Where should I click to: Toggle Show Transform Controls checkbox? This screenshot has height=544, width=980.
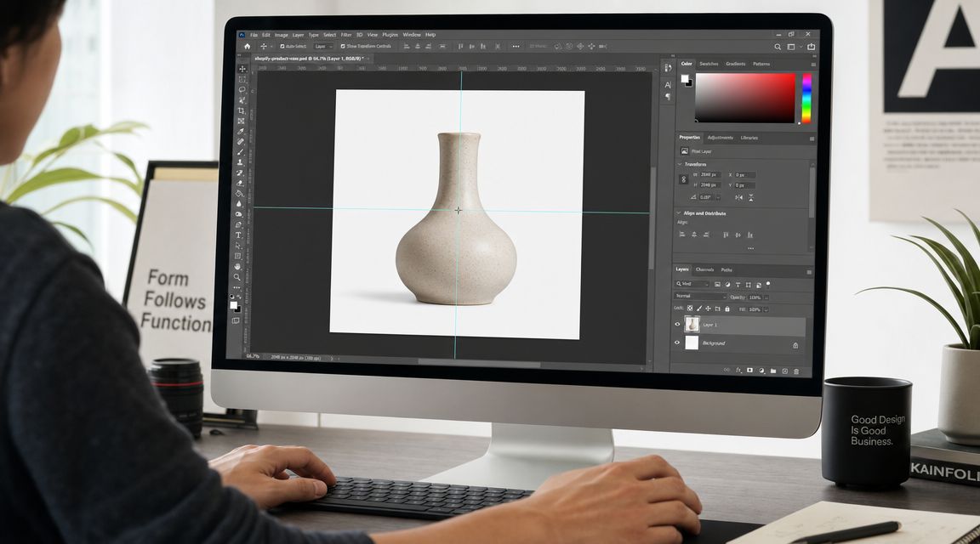click(x=343, y=46)
